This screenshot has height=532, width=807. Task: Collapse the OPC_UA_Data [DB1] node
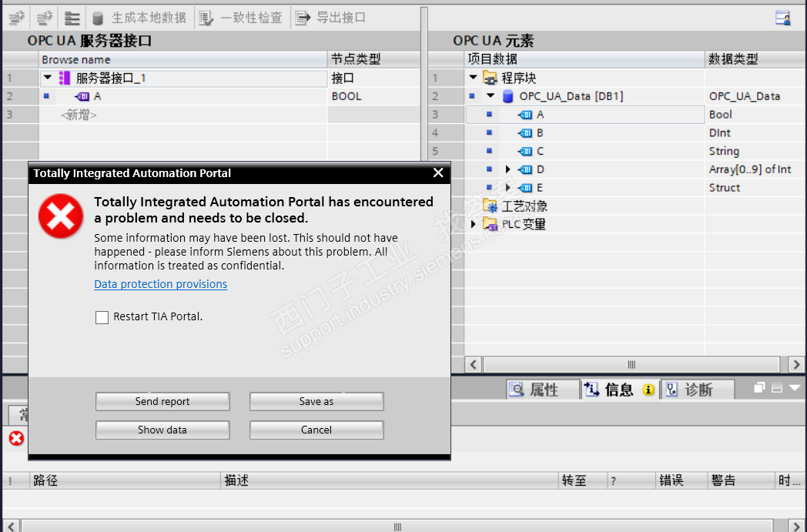[491, 95]
